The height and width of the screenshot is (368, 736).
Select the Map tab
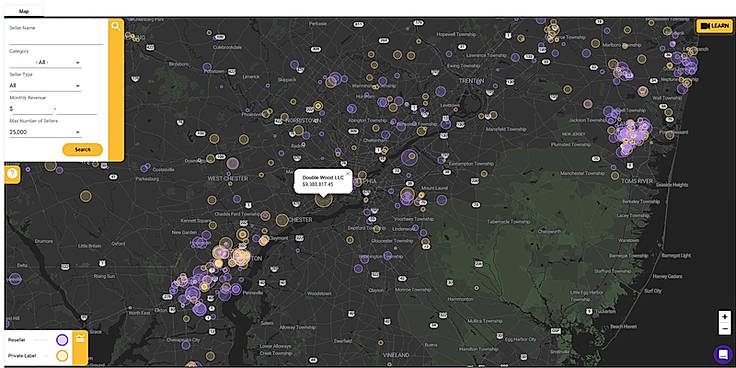(x=24, y=11)
